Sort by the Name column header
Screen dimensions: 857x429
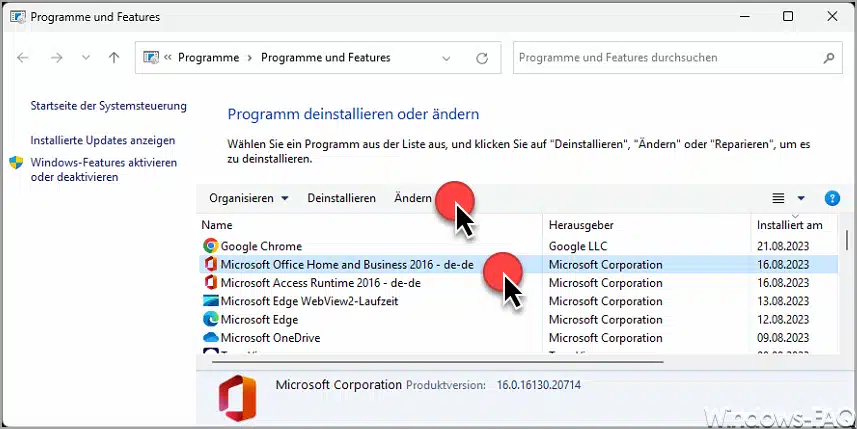pos(216,225)
